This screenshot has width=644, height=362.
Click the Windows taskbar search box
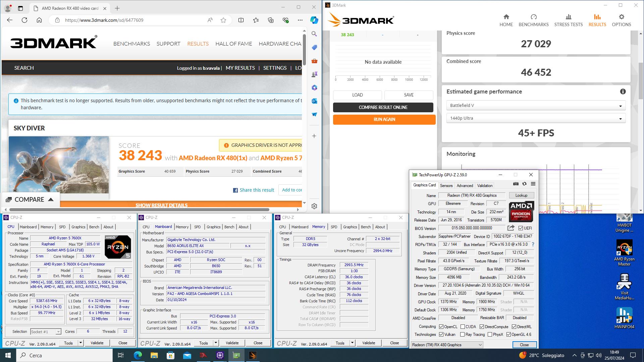point(64,355)
